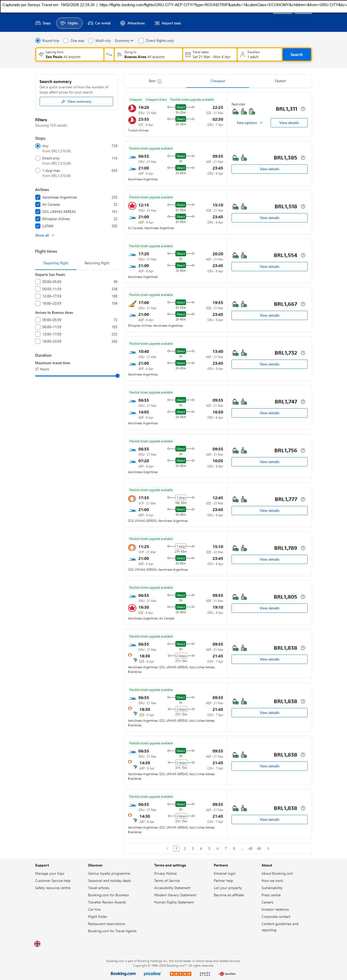This screenshot has height=980, width=347.
Task: Click the help icon next to BRL1,311 price
Action: click(x=303, y=109)
